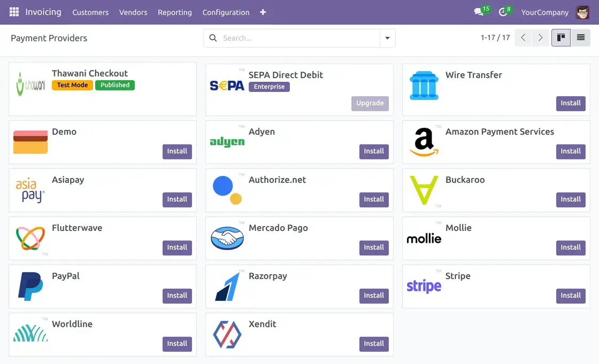This screenshot has height=364, width=599.
Task: Open the apps grid menu icon
Action: [14, 12]
